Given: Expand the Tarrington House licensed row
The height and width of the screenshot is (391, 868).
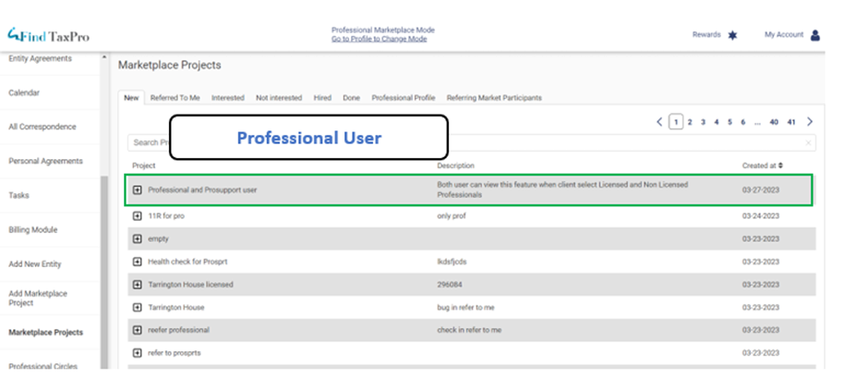Looking at the screenshot, I should [x=138, y=285].
